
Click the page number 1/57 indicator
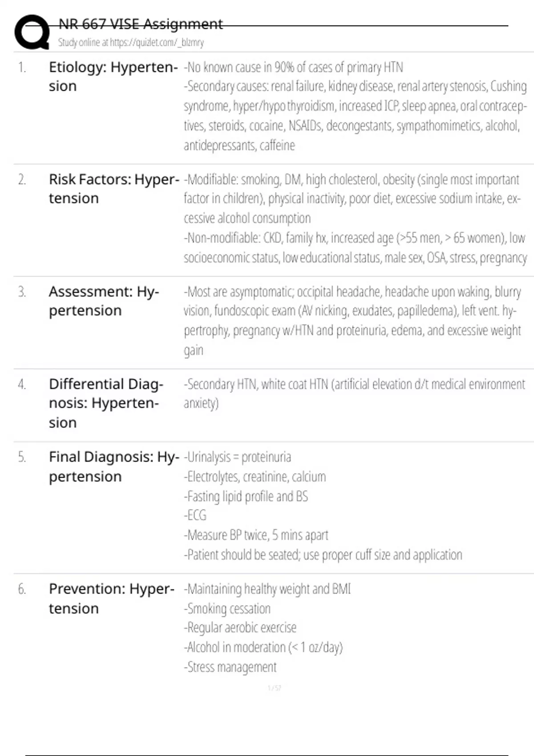pyautogui.click(x=274, y=688)
